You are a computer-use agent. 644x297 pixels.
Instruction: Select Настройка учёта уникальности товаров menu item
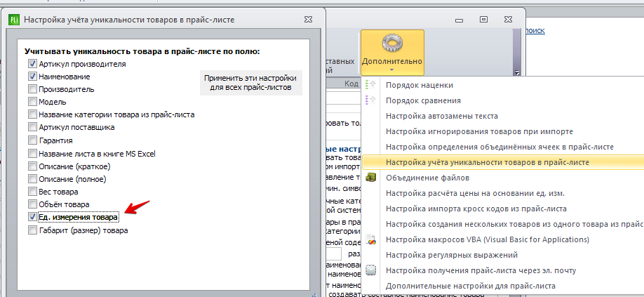502,162
